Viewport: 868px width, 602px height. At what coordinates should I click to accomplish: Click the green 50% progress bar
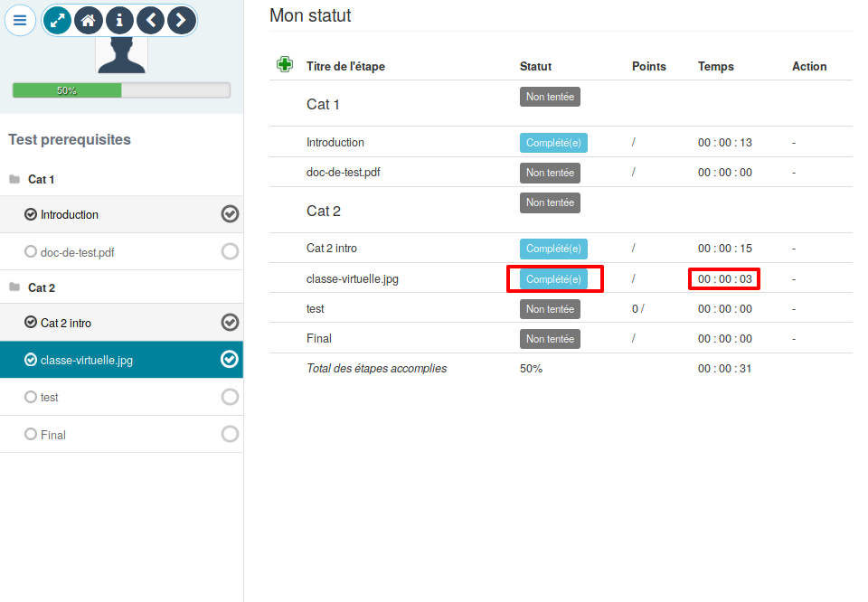pos(68,89)
